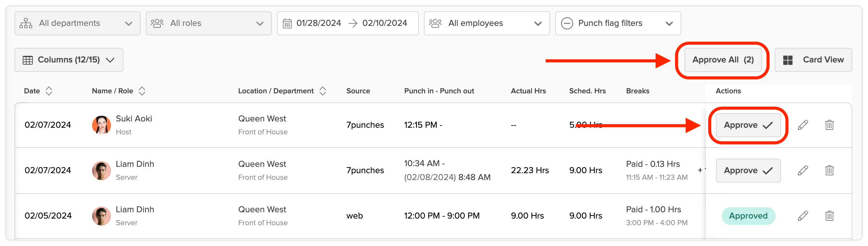Sort by Name / Role column
Viewport: 868px width, 246px height.
click(x=142, y=91)
